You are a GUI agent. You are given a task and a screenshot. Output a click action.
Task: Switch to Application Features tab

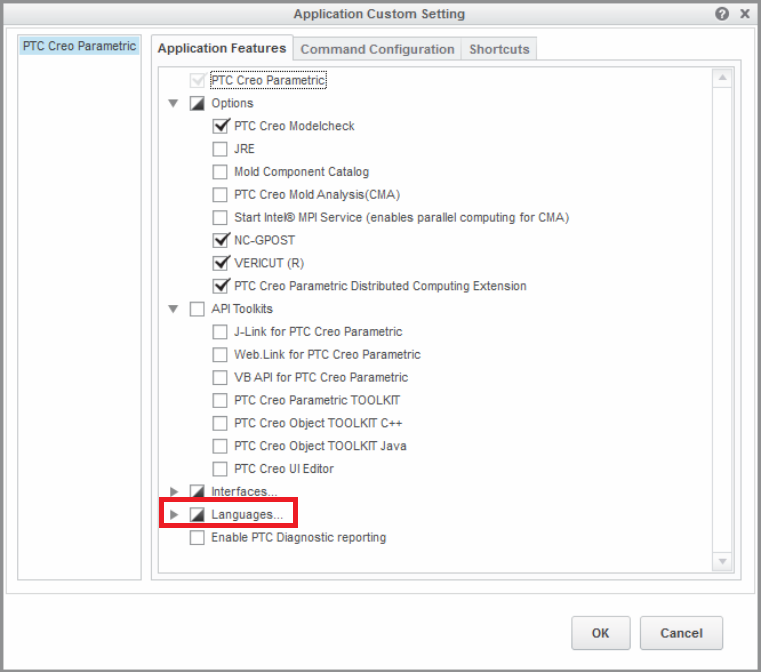coord(222,48)
